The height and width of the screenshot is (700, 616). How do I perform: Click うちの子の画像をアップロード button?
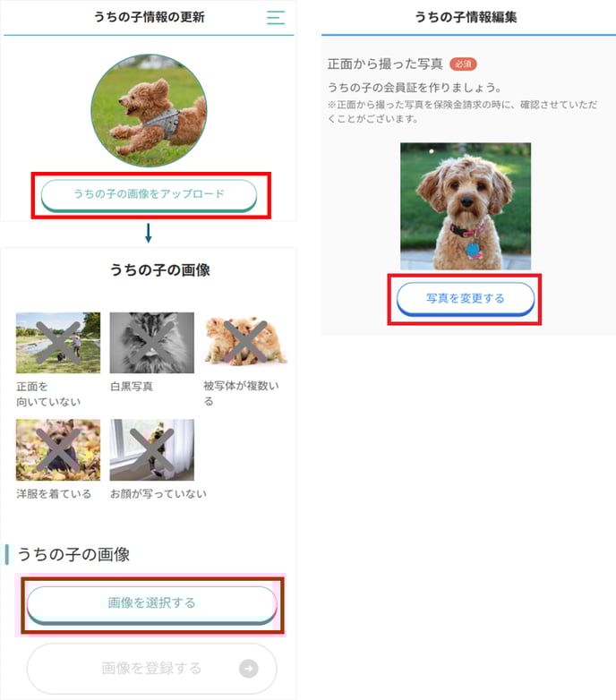click(150, 194)
